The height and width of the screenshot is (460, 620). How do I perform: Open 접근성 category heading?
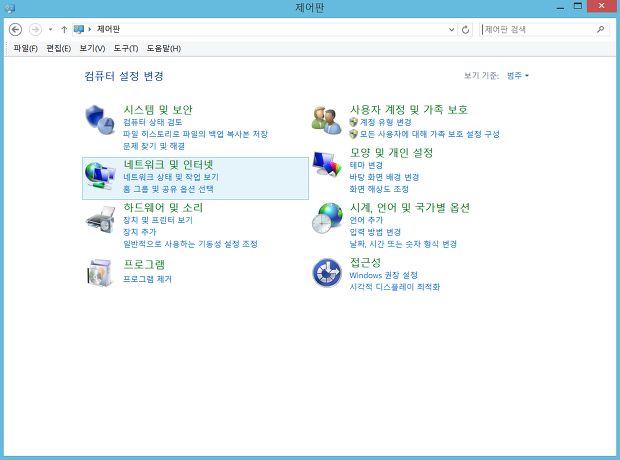[365, 262]
